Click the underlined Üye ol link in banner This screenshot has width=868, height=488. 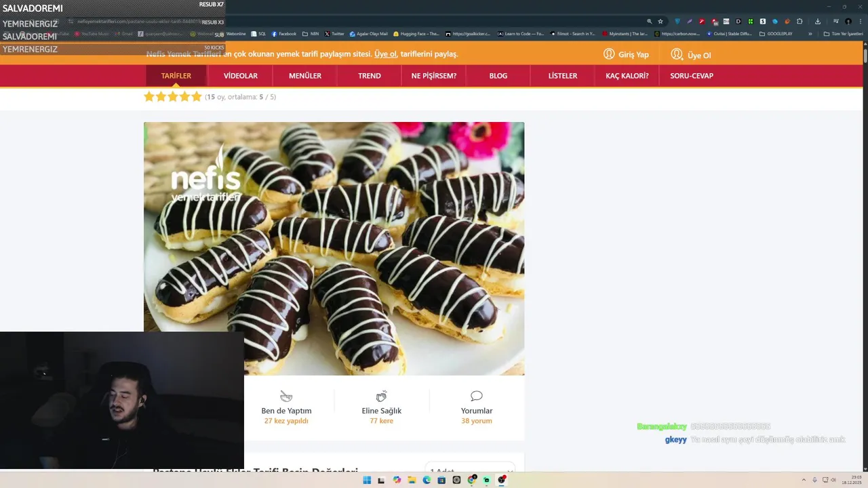(385, 54)
